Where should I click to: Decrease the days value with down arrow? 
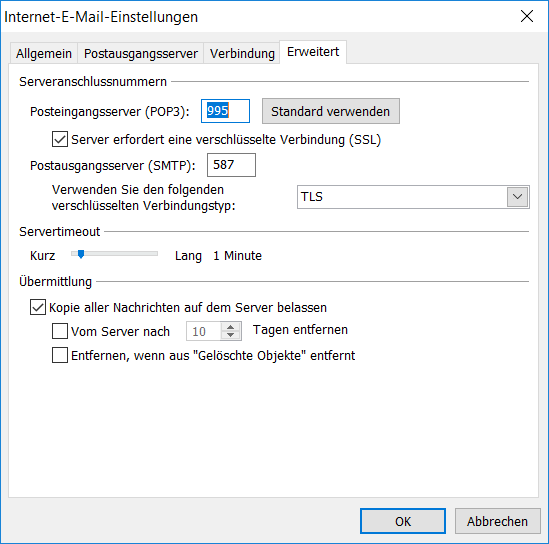[x=230, y=335]
